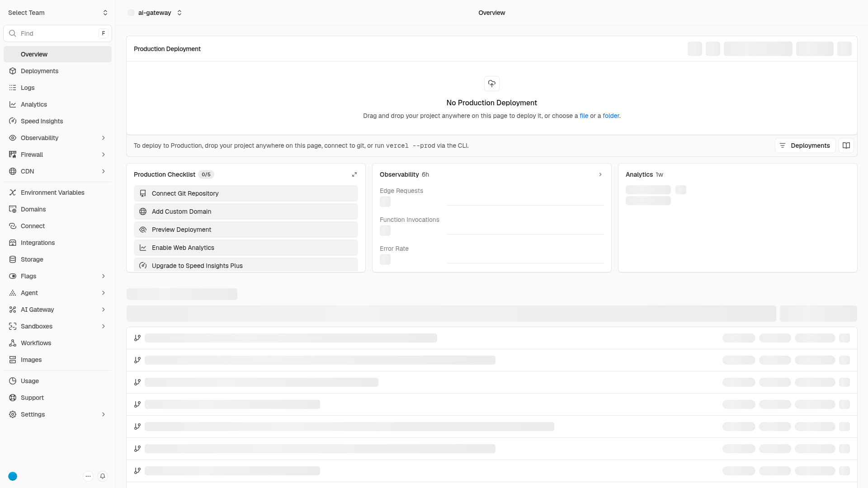Click Upgrade to Speed Insights Plus item
The width and height of the screenshot is (868, 488).
[246, 265]
